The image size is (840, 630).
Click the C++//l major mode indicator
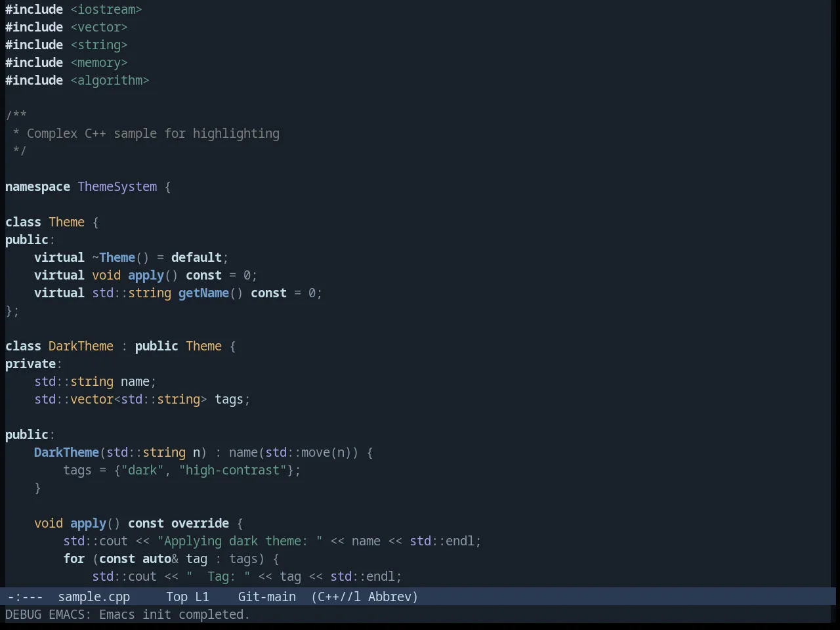336,597
